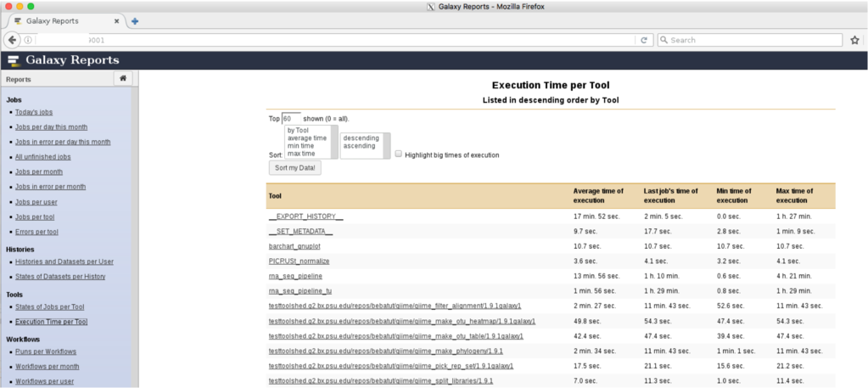Viewport: 868px width, 388px height.
Task: Open Execution Time per Tool in sidebar
Action: pos(51,322)
